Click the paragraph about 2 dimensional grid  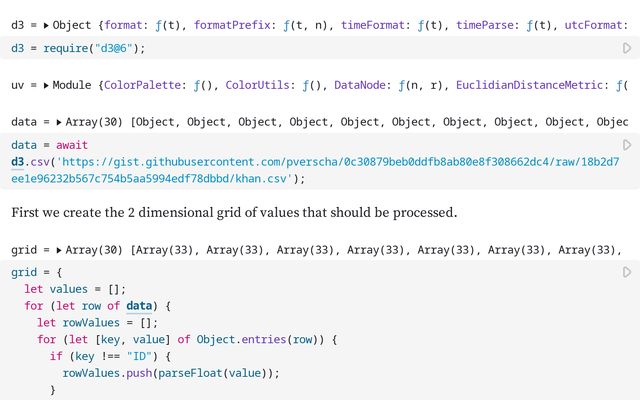coord(234,213)
